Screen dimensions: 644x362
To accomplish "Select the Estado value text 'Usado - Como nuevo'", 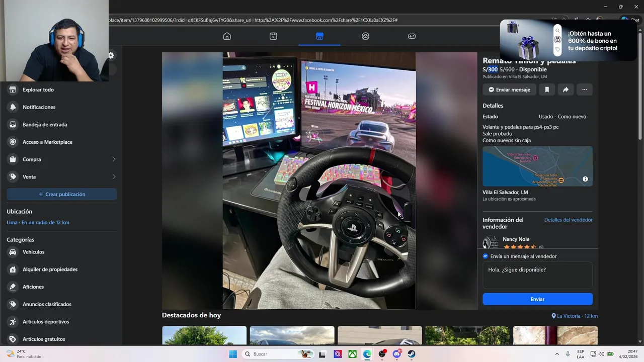I will point(562,117).
